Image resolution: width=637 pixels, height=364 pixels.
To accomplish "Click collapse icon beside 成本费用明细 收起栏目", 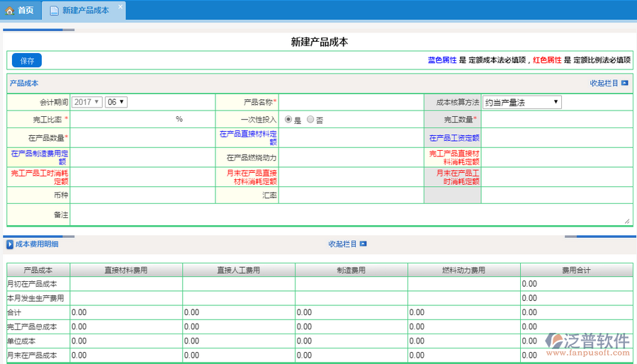I will pyautogui.click(x=363, y=244).
